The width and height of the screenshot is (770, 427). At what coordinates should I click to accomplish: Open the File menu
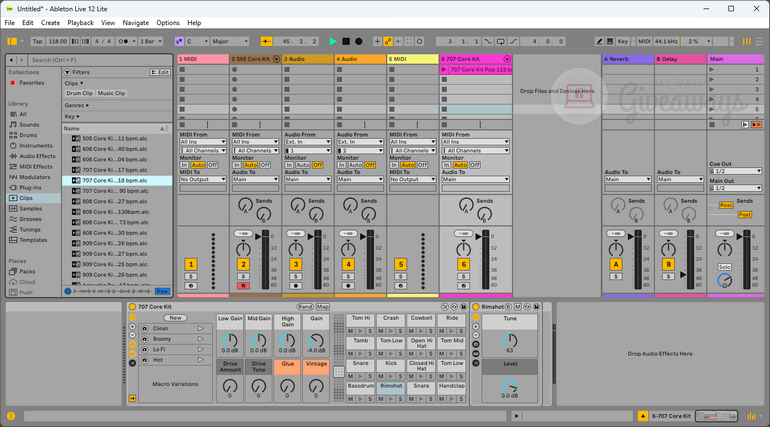click(x=9, y=23)
